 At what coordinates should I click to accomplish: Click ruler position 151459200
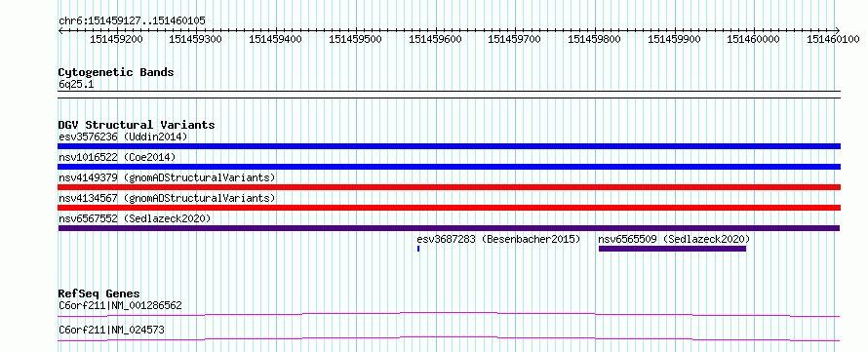pyautogui.click(x=116, y=39)
